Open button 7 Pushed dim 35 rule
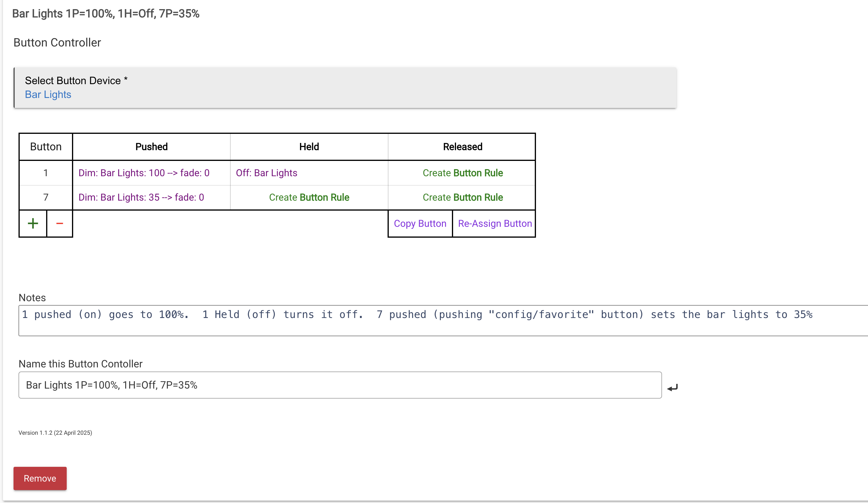868x503 pixels. [141, 197]
